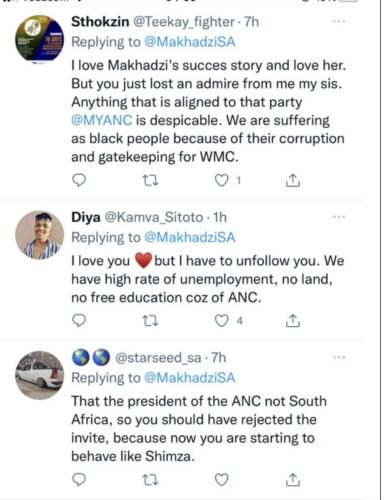
Task: Share the starseed_sa tweet
Action: point(293,479)
